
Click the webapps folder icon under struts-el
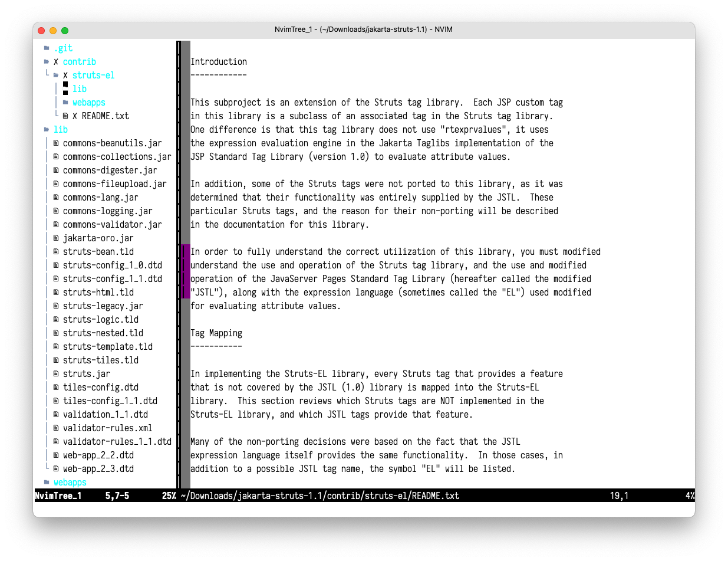65,103
